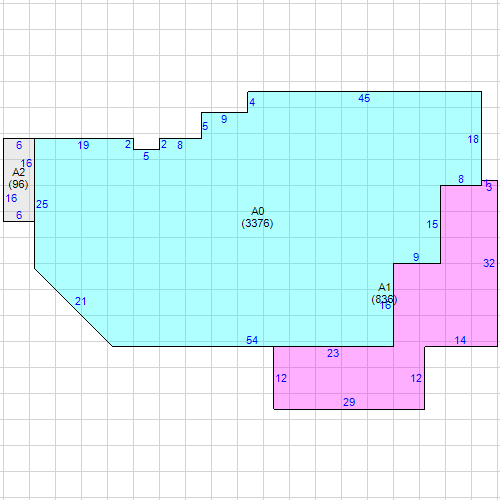Select the 19 dimension label

[83, 145]
